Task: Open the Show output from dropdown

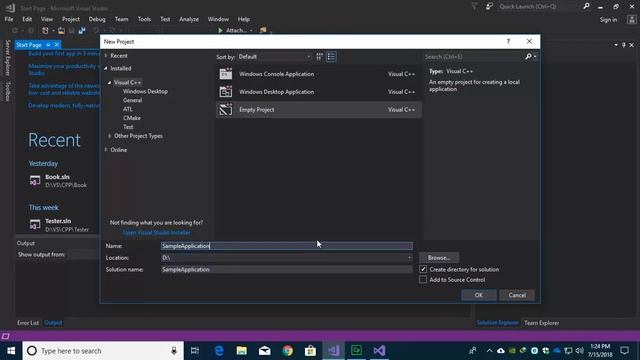Action: (x=83, y=255)
